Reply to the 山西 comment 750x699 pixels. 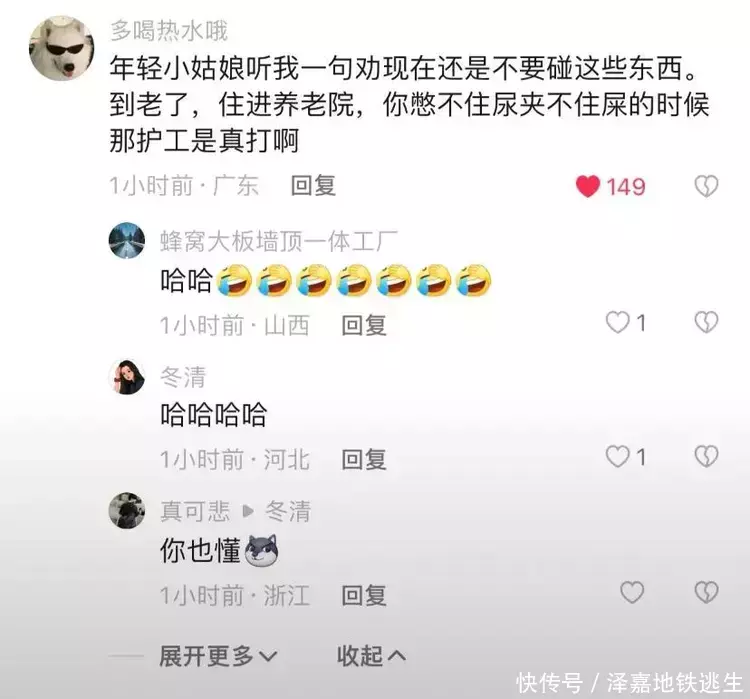click(x=364, y=325)
